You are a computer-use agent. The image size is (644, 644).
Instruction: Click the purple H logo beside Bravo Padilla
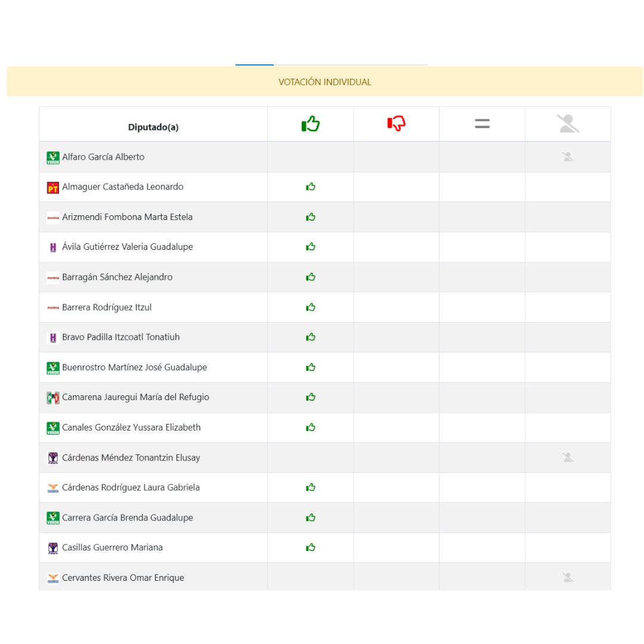53,338
